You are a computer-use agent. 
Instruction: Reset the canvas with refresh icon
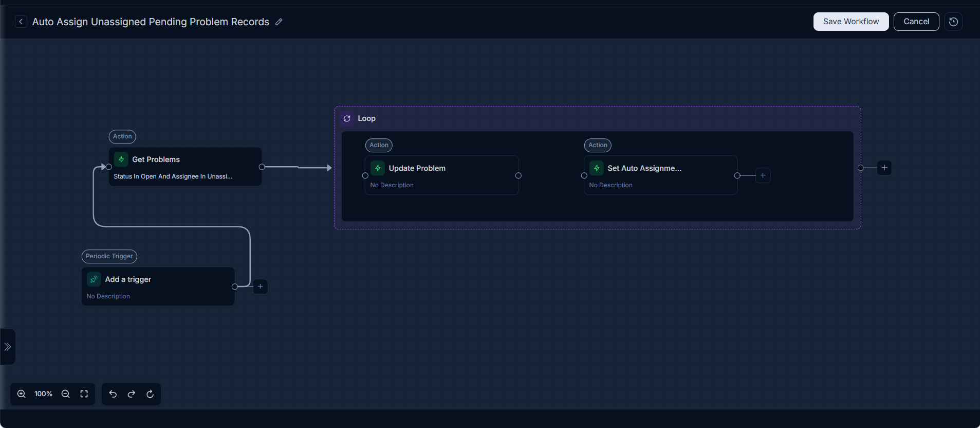tap(150, 394)
